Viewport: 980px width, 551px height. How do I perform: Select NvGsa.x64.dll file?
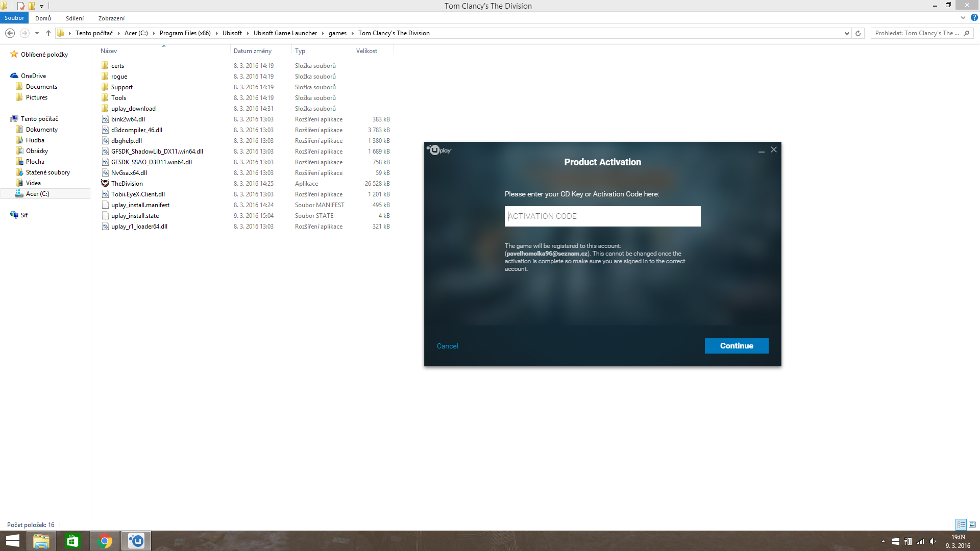click(x=129, y=173)
